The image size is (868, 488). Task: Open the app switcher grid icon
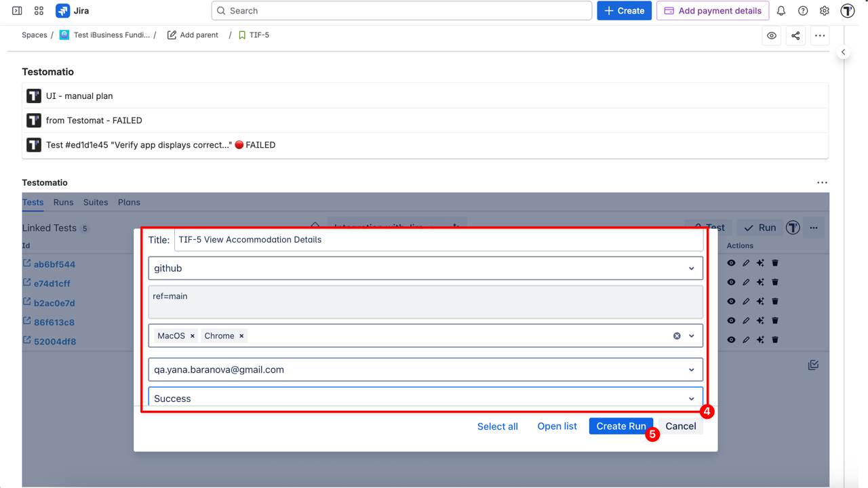click(39, 11)
